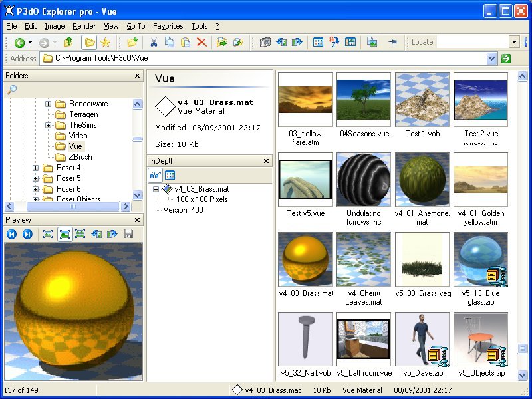Open the Image menu
This screenshot has width=532, height=399.
coord(55,26)
